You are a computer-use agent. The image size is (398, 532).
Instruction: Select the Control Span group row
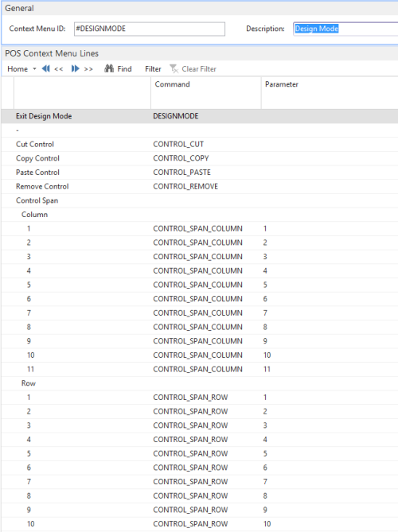(x=200, y=200)
